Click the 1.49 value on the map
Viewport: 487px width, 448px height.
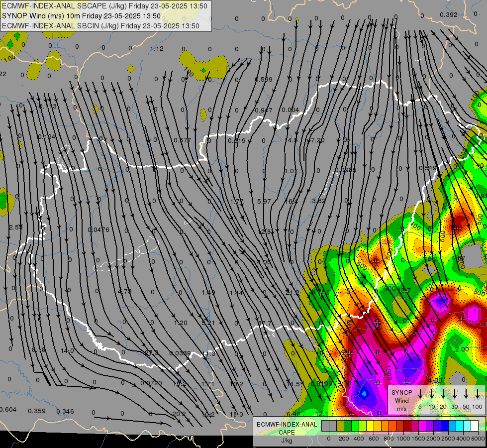coord(208,292)
